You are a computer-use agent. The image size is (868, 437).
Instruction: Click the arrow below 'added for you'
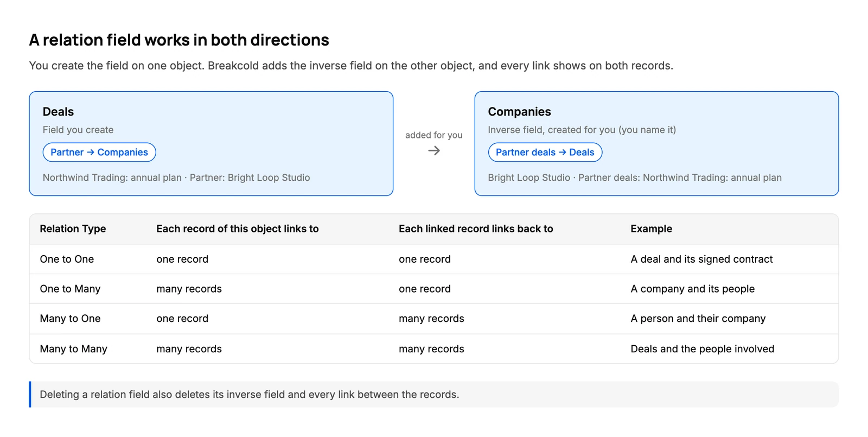(434, 151)
